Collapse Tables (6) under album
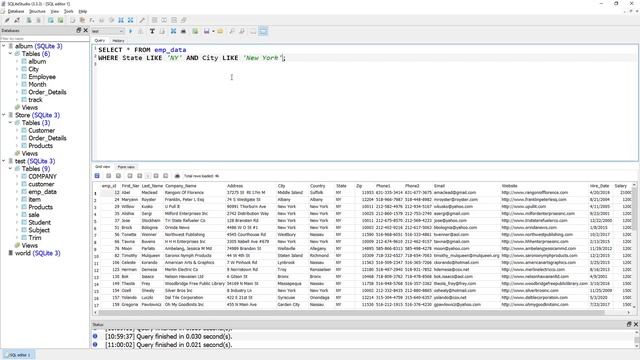 click(x=10, y=54)
